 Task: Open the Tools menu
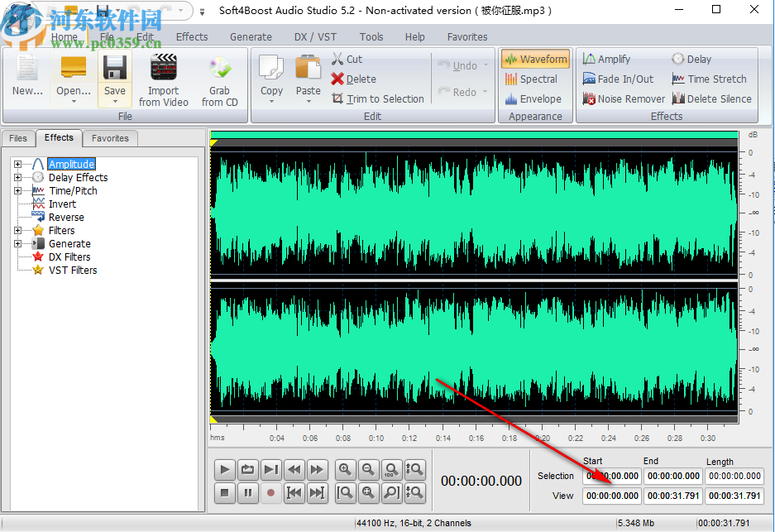tap(371, 36)
